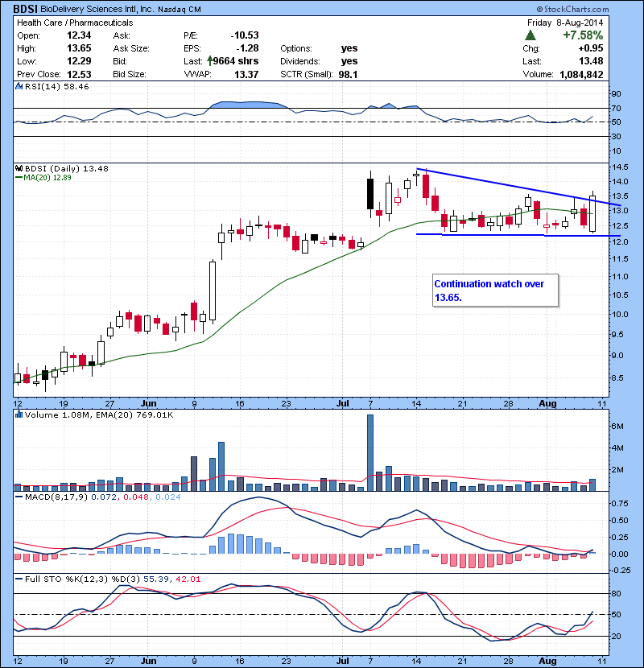This screenshot has width=644, height=668.
Task: Click BioDelivery Sciences Intl, Inc. company name
Action: pyautogui.click(x=97, y=9)
